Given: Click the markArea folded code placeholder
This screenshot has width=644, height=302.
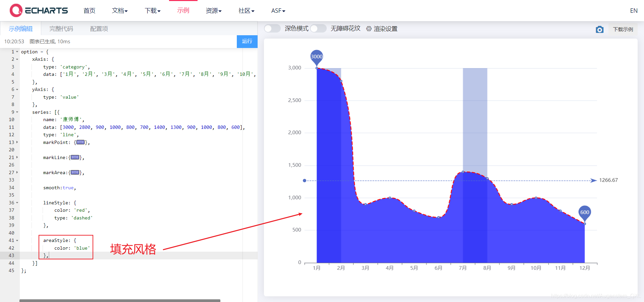Looking at the screenshot, I should click(75, 172).
